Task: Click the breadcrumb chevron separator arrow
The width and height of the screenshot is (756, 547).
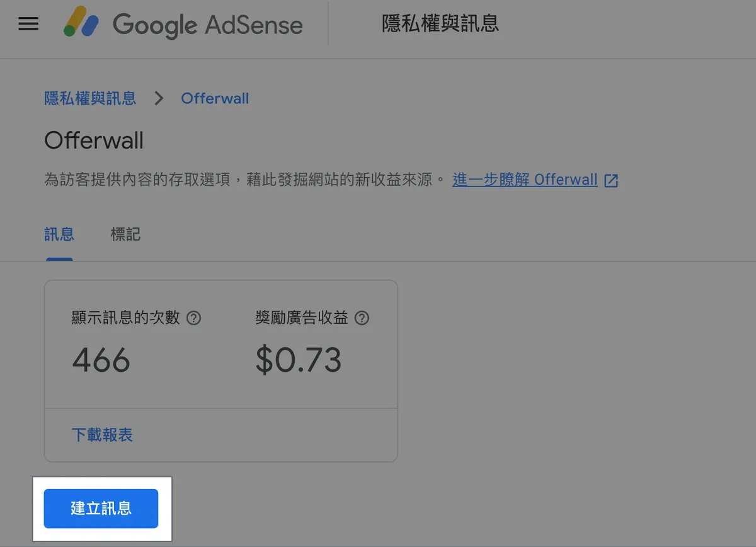Action: coord(159,98)
